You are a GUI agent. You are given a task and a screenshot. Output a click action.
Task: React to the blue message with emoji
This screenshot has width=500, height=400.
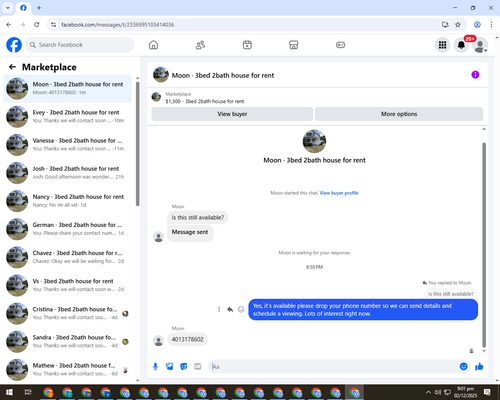(x=241, y=309)
